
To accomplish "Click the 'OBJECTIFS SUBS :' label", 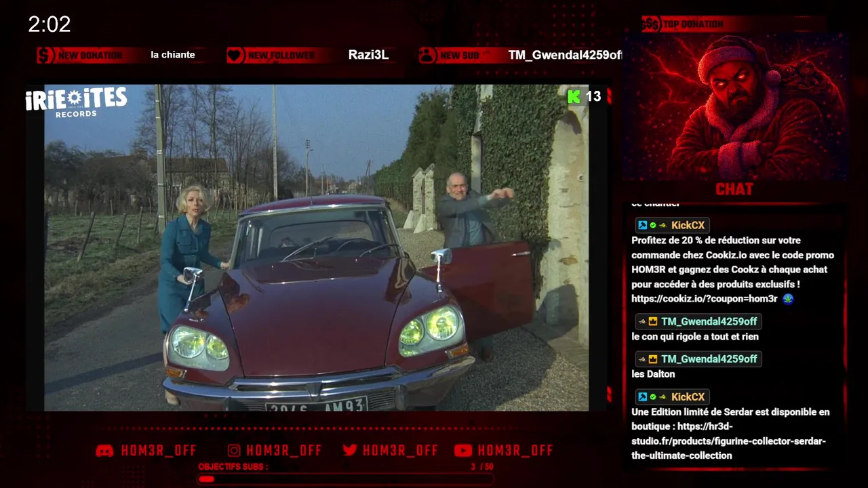I will pos(233,467).
